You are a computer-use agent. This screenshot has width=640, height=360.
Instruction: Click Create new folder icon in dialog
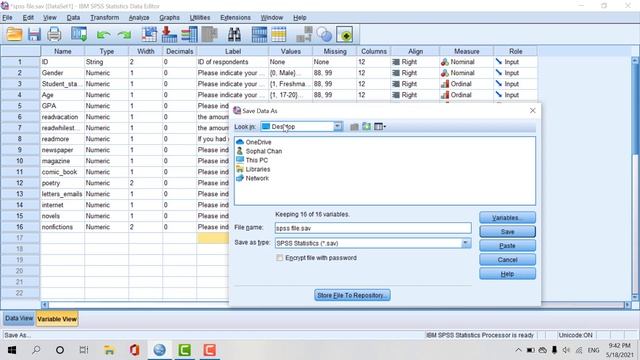click(x=367, y=127)
